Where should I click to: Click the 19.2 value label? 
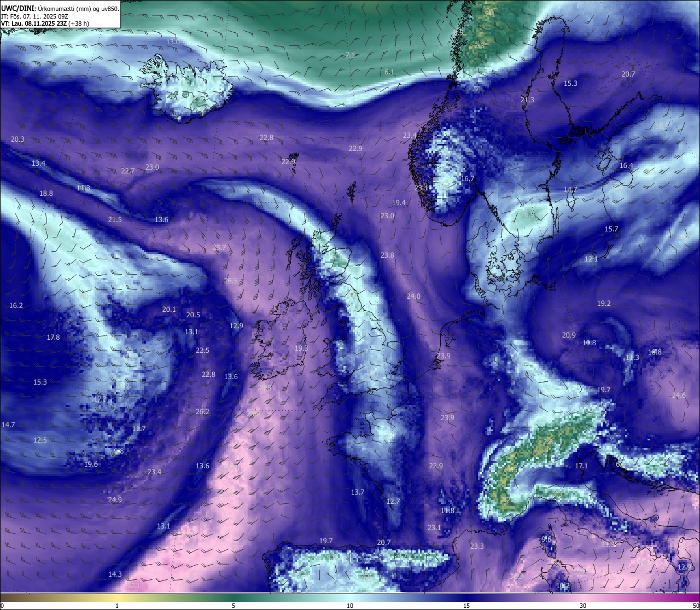pos(604,303)
